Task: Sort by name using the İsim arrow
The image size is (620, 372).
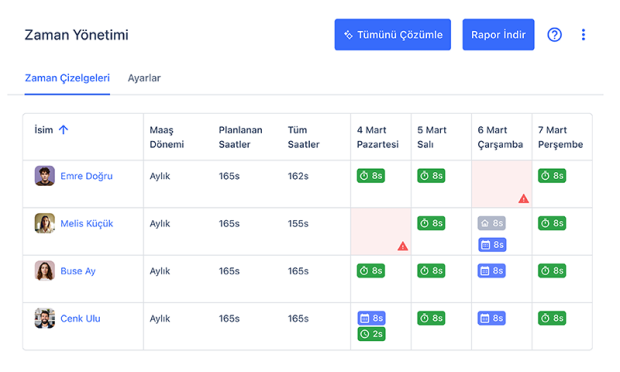Action: click(x=63, y=130)
